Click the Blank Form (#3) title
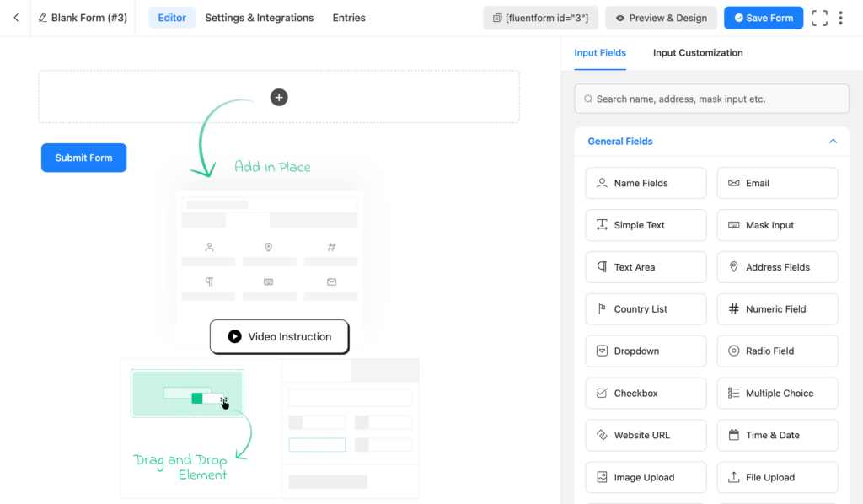The height and width of the screenshot is (504, 863). click(x=89, y=18)
